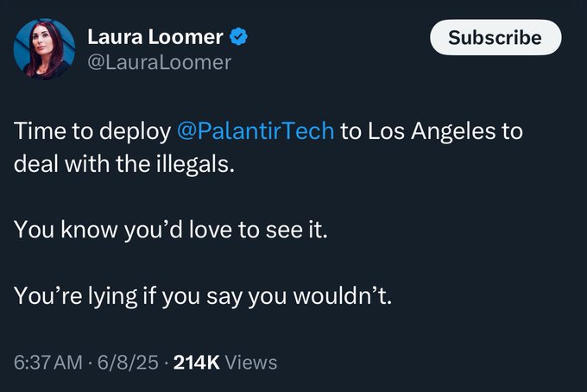Click the 214K view count number
Viewport: 587px width, 392px height.
[198, 363]
